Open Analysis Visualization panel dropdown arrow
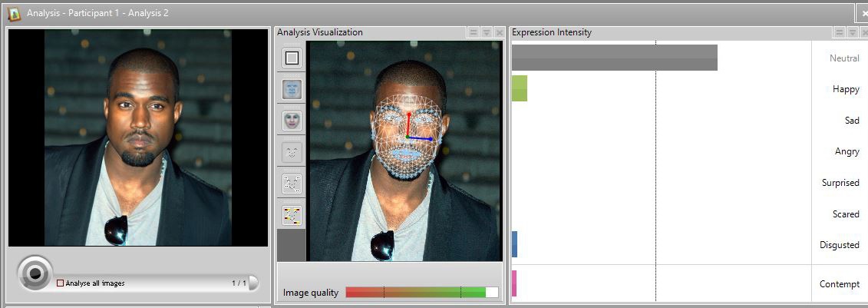 486,33
